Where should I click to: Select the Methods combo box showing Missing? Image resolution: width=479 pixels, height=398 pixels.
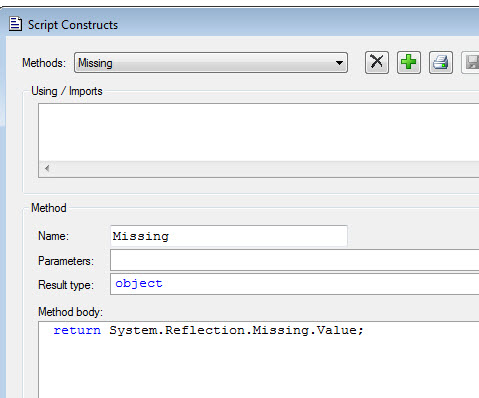point(211,63)
